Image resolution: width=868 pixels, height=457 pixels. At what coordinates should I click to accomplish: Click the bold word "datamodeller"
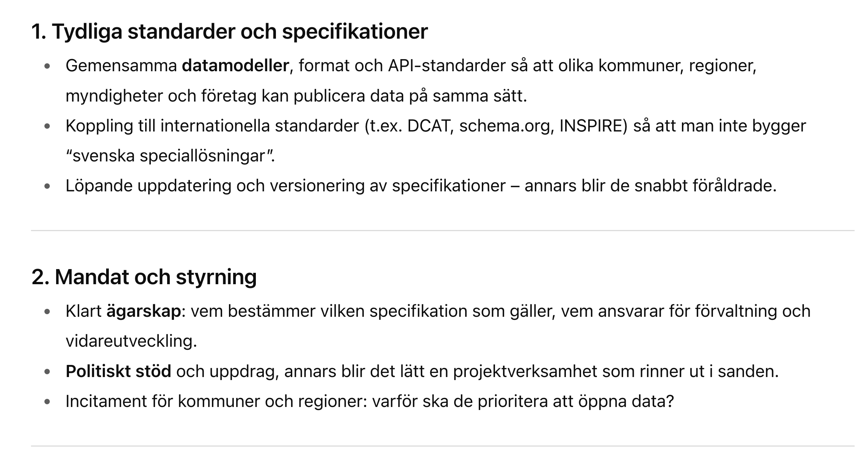pos(235,66)
